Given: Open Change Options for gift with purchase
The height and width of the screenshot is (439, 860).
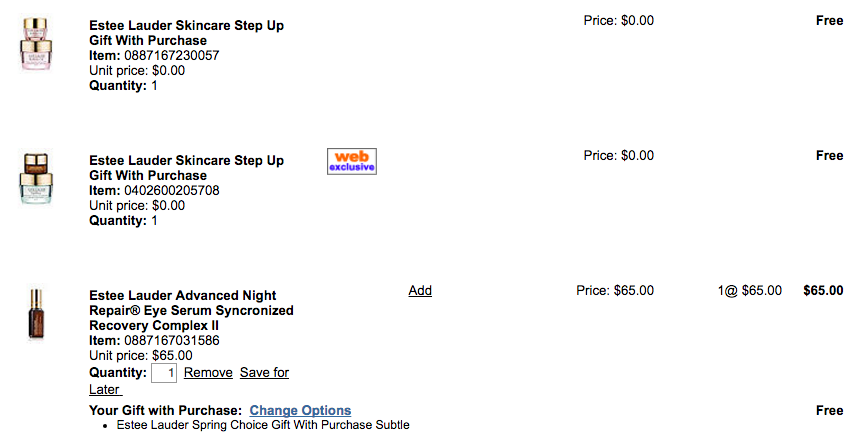Looking at the screenshot, I should [x=300, y=410].
